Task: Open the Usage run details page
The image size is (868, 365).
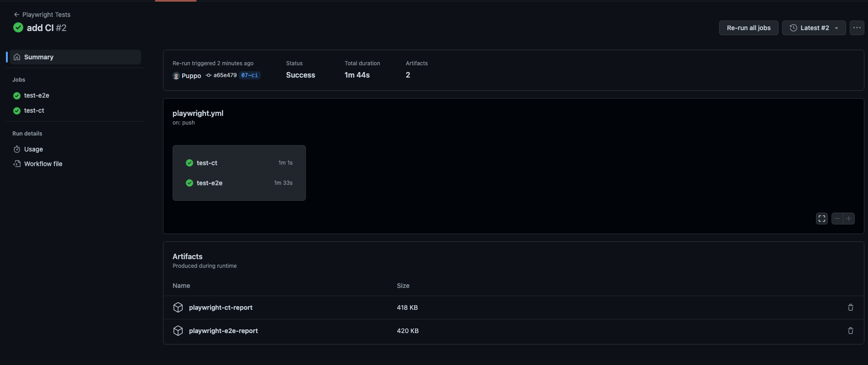Action: point(33,149)
